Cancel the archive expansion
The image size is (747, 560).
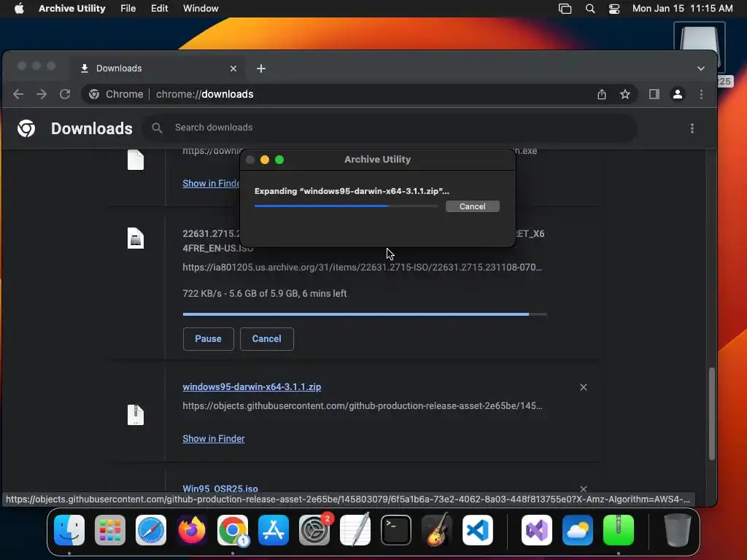click(473, 206)
